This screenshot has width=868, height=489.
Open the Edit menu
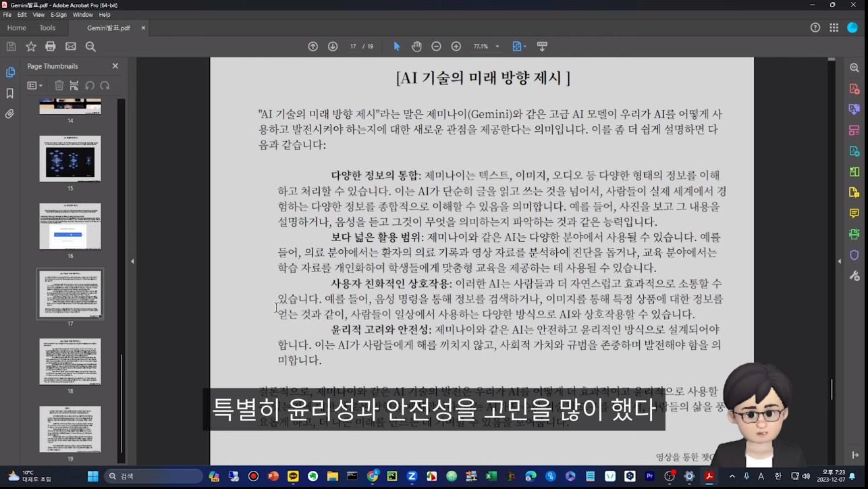(22, 15)
